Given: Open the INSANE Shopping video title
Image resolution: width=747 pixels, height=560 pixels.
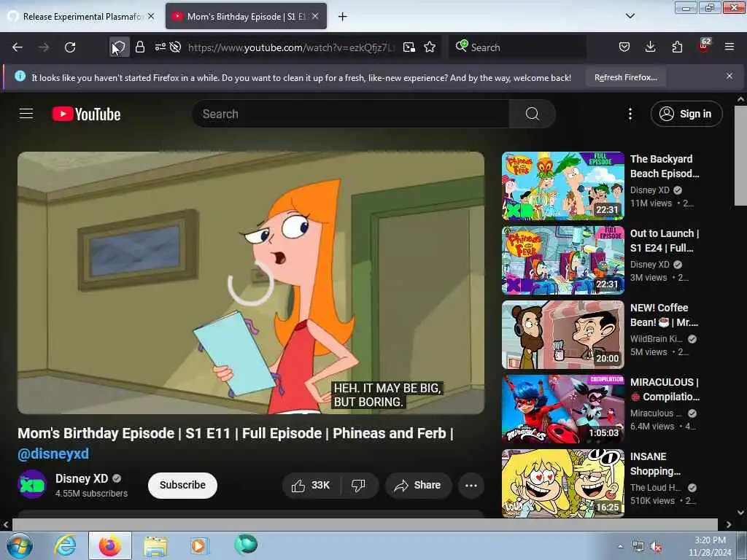Looking at the screenshot, I should (x=656, y=463).
